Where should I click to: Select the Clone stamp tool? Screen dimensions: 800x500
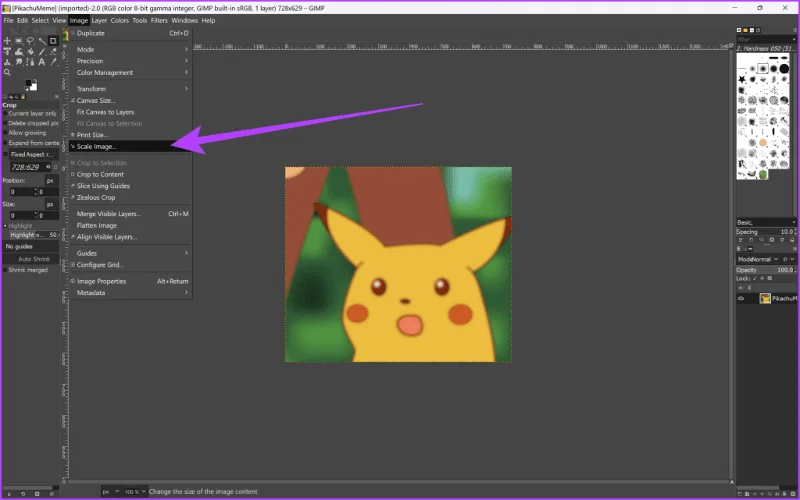click(x=7, y=62)
